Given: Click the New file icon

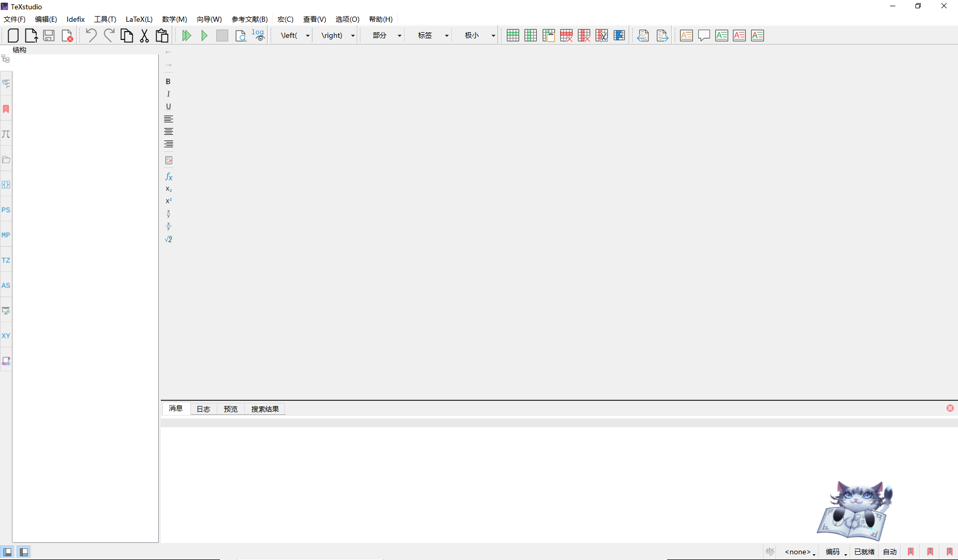Looking at the screenshot, I should tap(13, 35).
